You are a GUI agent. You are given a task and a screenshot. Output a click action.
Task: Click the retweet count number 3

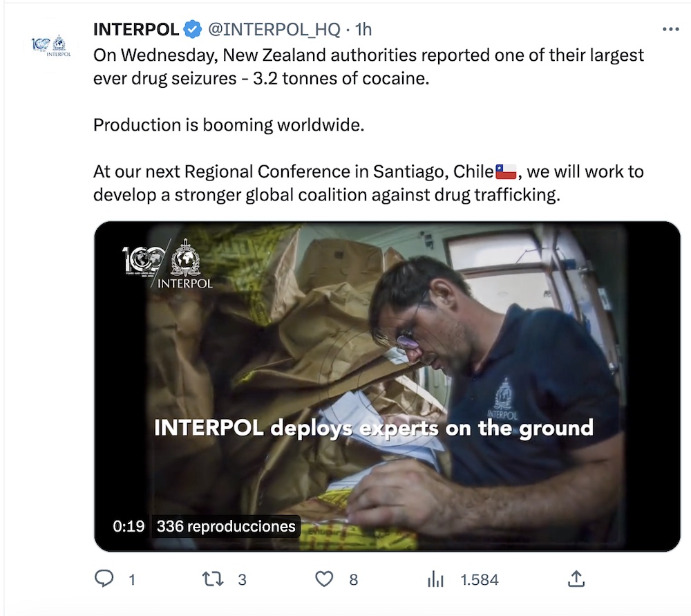click(x=242, y=579)
